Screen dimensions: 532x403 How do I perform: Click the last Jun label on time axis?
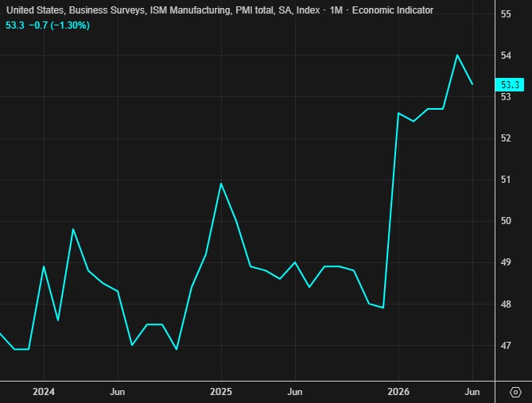point(472,392)
